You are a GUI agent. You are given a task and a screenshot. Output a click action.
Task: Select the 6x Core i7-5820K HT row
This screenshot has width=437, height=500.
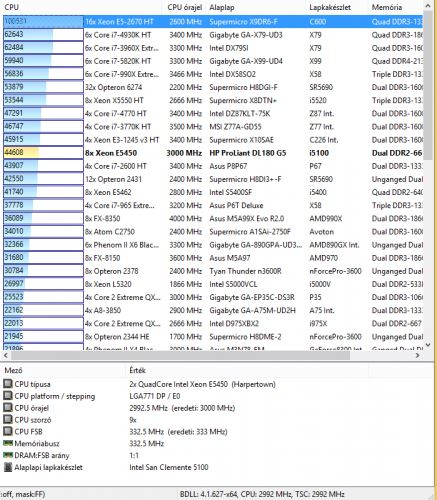[213, 61]
